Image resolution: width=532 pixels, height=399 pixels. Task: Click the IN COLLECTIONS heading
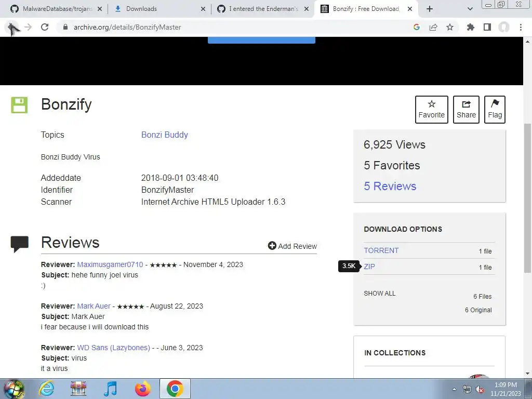tap(395, 353)
